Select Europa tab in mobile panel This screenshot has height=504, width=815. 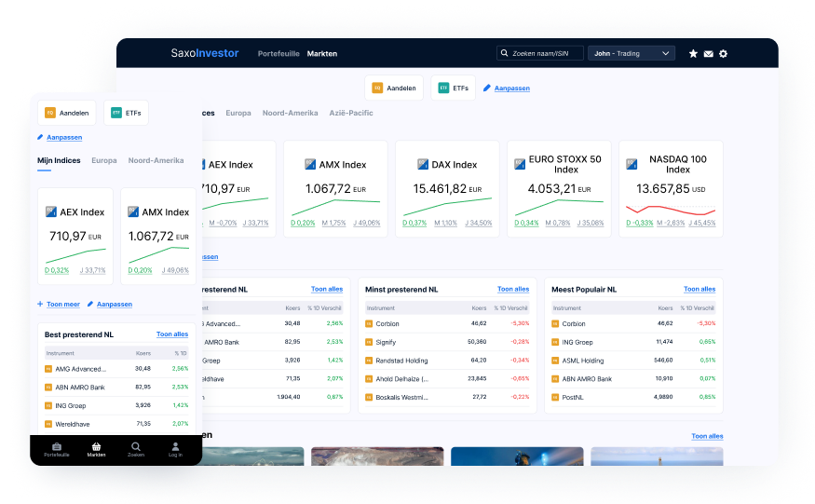[x=104, y=160]
